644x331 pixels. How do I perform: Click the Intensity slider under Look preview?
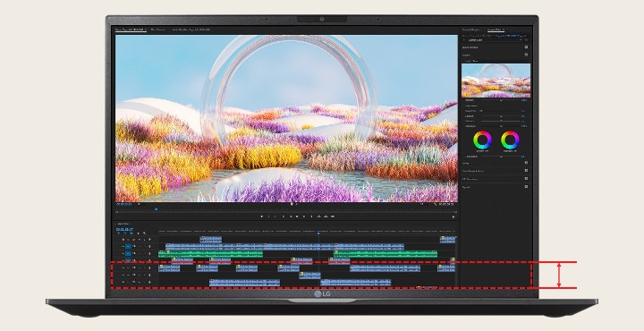coord(501,100)
